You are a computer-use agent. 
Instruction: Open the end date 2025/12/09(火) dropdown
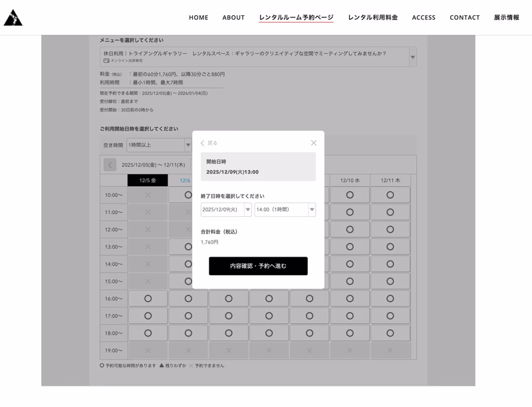(226, 209)
